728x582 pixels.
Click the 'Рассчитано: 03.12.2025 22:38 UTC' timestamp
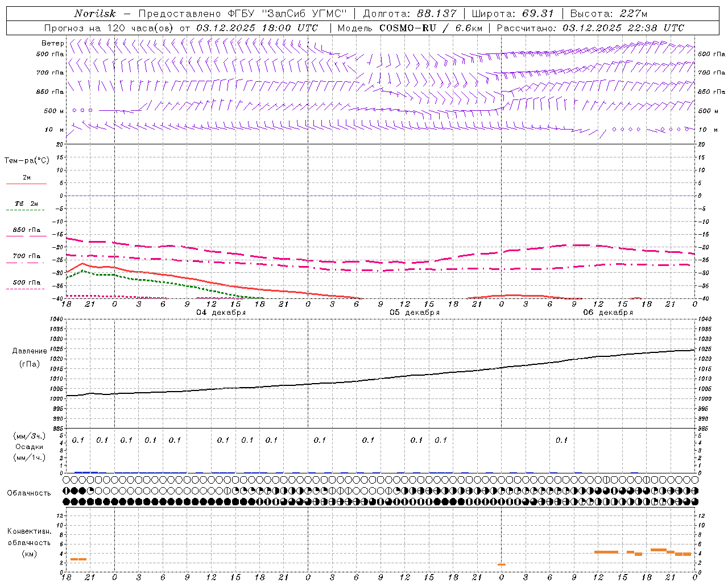coord(590,28)
